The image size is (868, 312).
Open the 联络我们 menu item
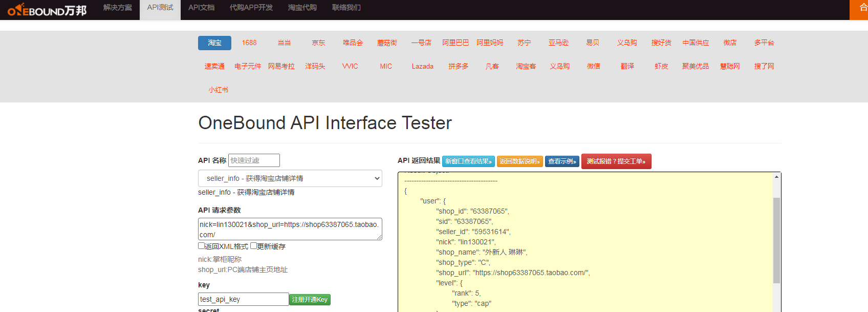[346, 8]
